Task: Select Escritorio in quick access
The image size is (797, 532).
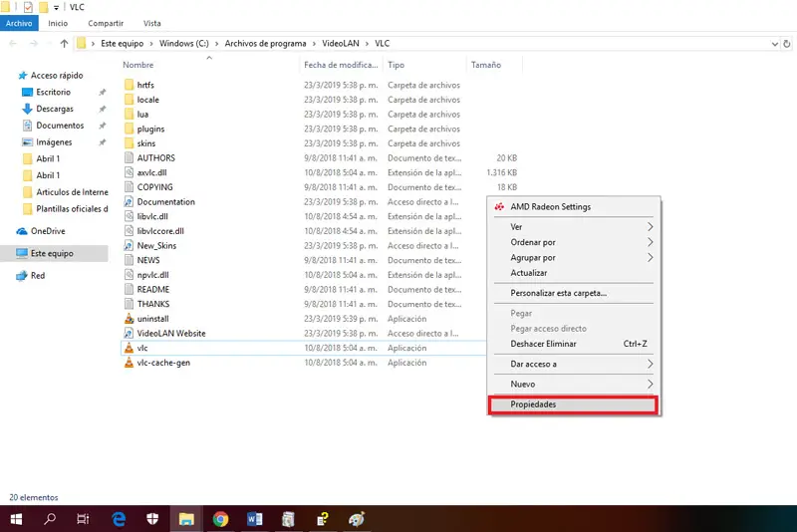Action: tap(54, 92)
